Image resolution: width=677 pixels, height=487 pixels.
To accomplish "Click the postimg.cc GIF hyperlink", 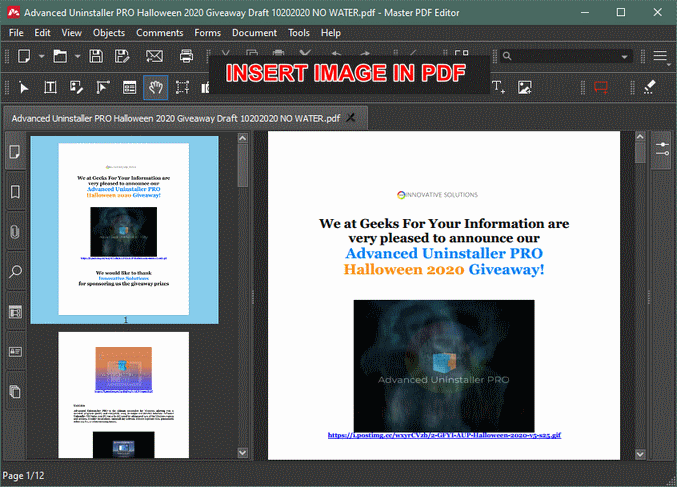I will 444,435.
